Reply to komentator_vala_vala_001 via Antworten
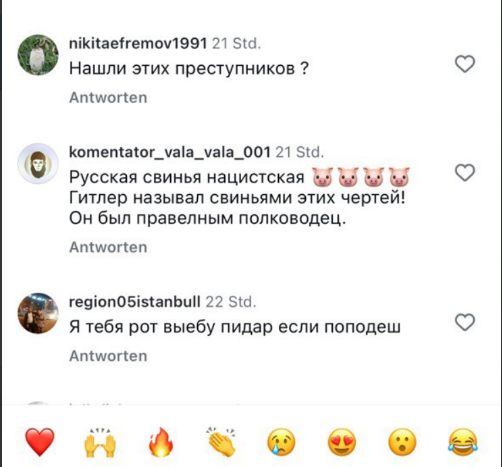The height and width of the screenshot is (467, 502). pyautogui.click(x=108, y=247)
